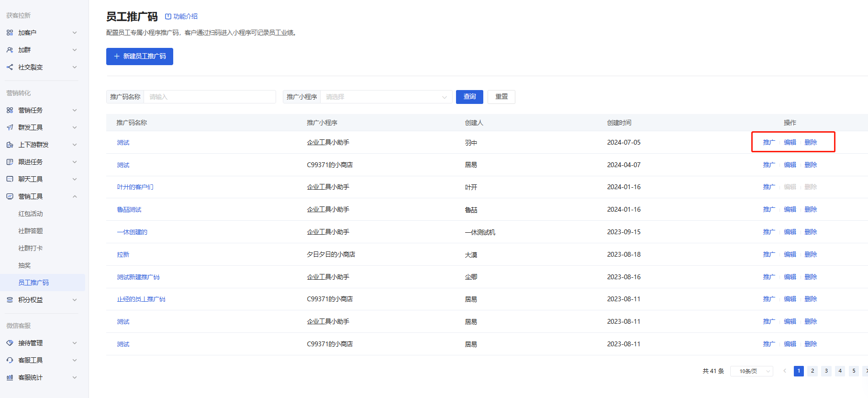Click the 重置 reset button
868x398 pixels.
click(x=501, y=97)
